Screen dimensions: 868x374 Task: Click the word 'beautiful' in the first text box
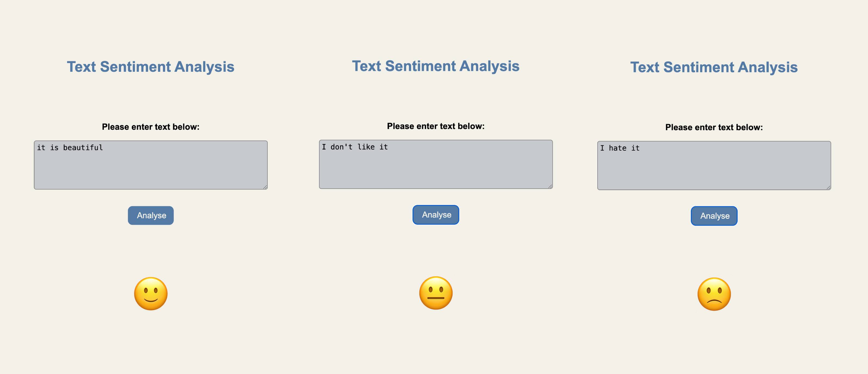(x=83, y=148)
